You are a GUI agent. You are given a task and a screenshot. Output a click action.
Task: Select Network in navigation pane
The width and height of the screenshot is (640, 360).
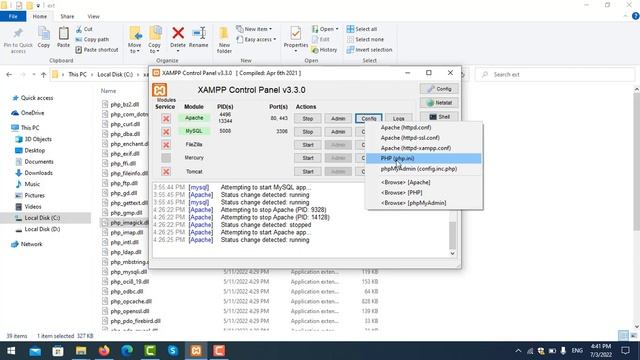point(27,244)
